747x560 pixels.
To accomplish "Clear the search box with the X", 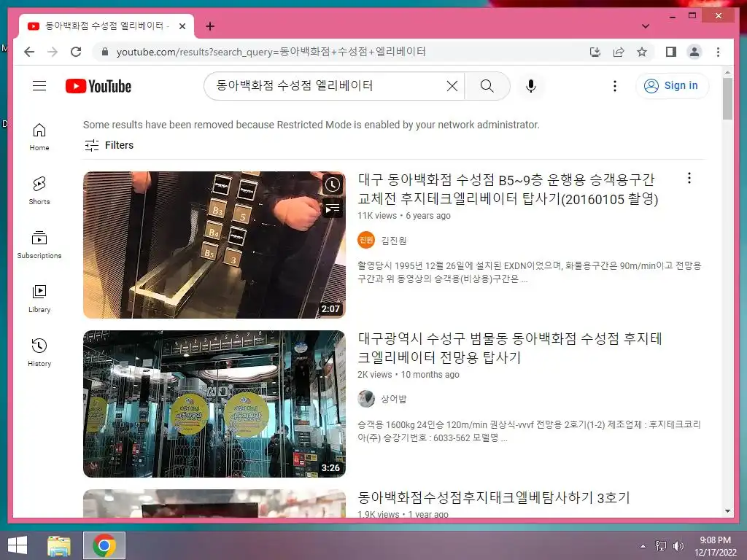I will click(x=452, y=86).
